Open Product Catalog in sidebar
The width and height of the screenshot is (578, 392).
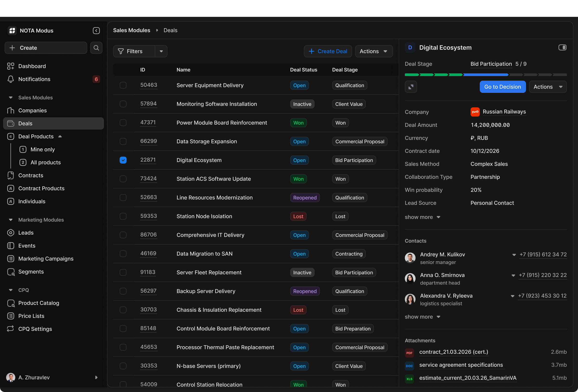tap(53, 303)
